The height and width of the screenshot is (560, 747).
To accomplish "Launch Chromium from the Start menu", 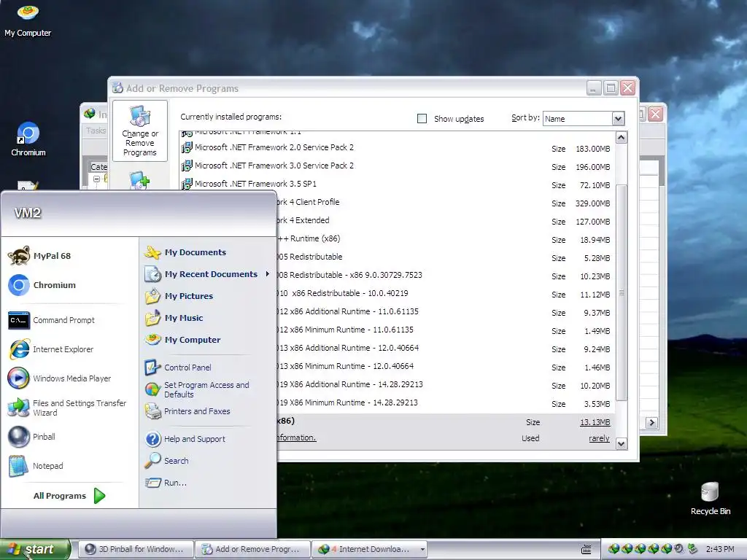I will coord(42,285).
